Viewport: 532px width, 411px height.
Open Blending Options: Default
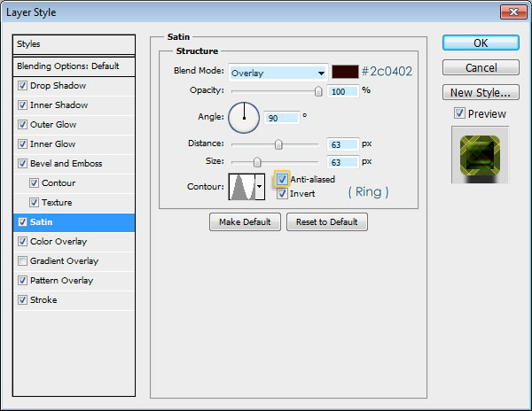click(x=67, y=66)
